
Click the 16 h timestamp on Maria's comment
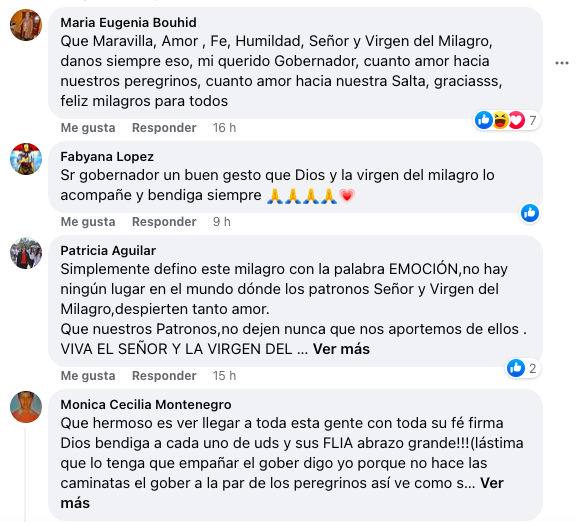click(224, 128)
